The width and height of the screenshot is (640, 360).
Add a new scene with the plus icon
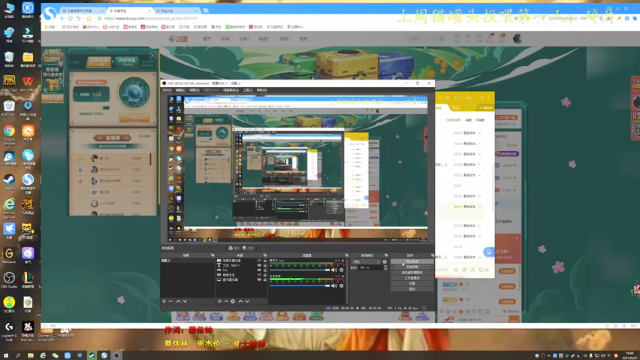pyautogui.click(x=164, y=301)
